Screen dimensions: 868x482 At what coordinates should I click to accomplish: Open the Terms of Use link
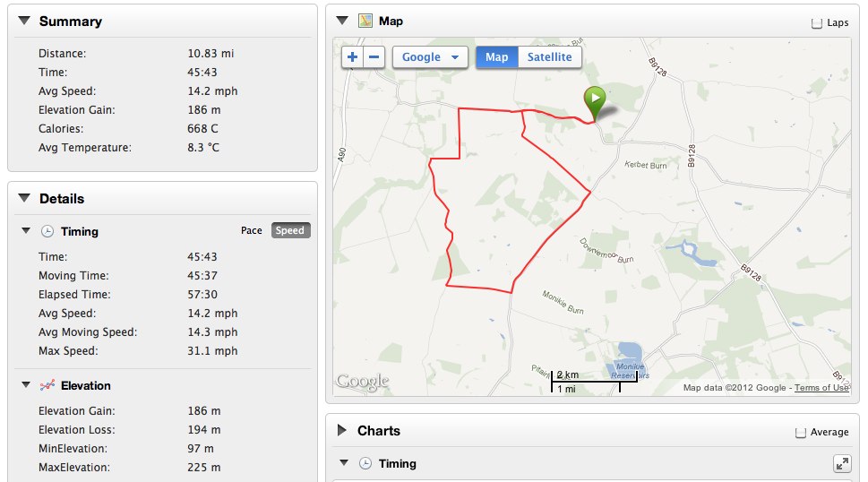coord(821,388)
